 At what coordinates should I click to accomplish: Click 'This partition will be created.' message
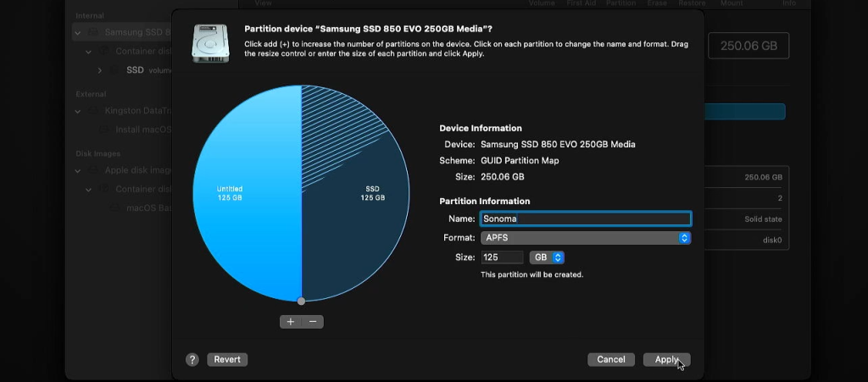532,274
